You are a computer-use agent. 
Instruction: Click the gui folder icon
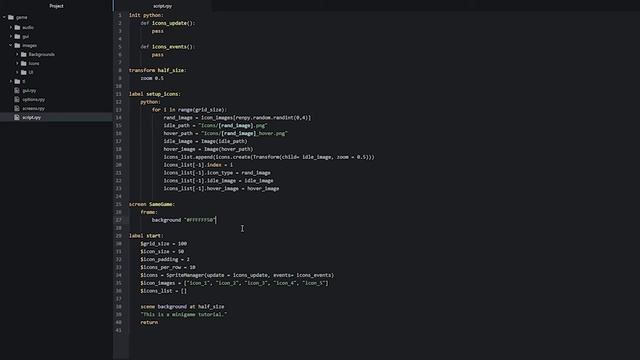pos(17,36)
